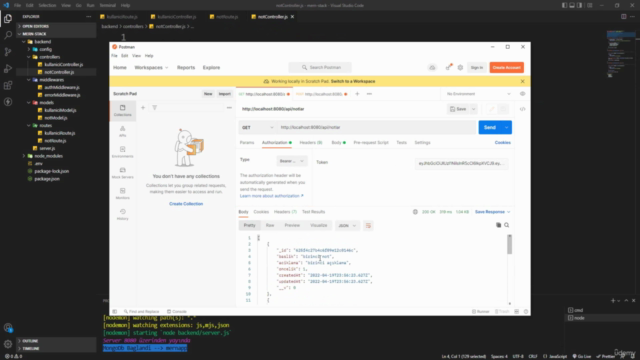Open VS Code Manage gear icon
The width and height of the screenshot is (640, 360).
click(8, 344)
